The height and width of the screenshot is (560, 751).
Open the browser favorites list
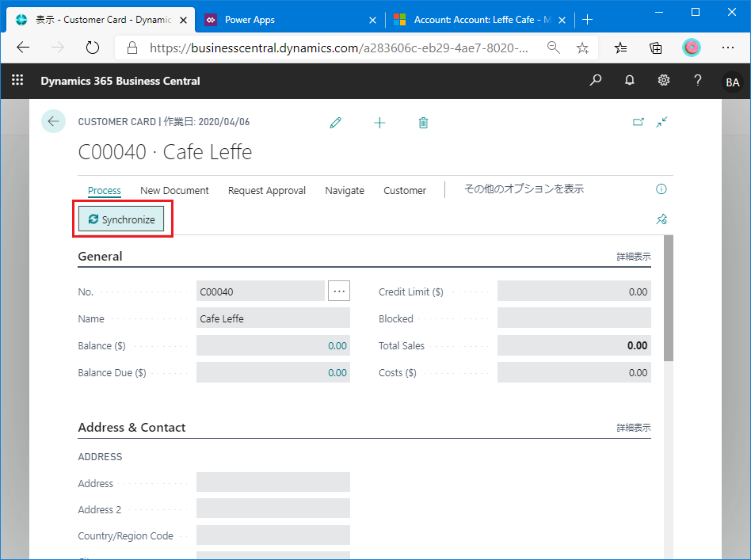point(620,48)
